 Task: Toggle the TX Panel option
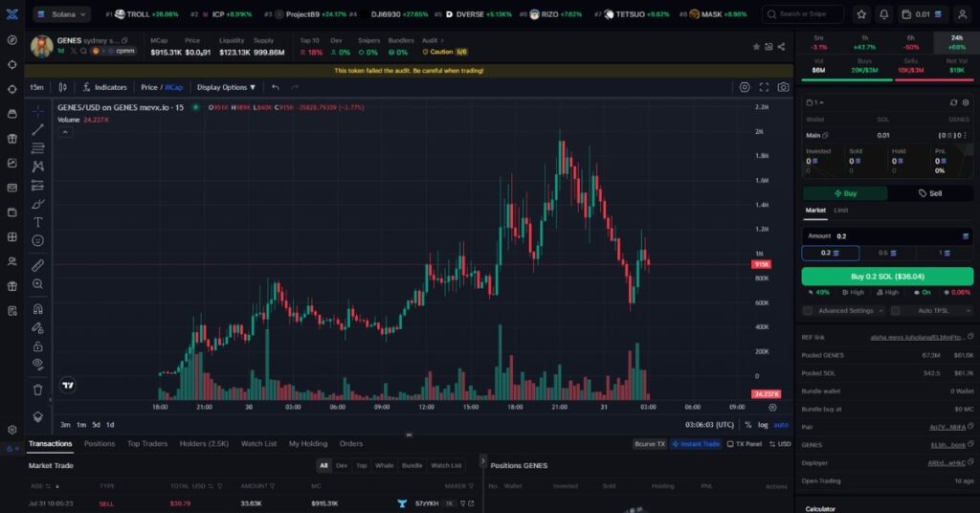(745, 444)
